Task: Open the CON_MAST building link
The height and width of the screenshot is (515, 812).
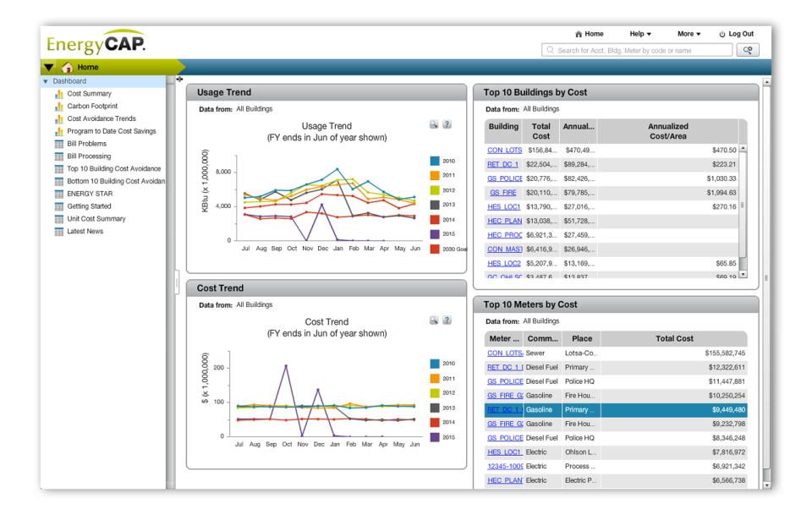Action: [504, 249]
